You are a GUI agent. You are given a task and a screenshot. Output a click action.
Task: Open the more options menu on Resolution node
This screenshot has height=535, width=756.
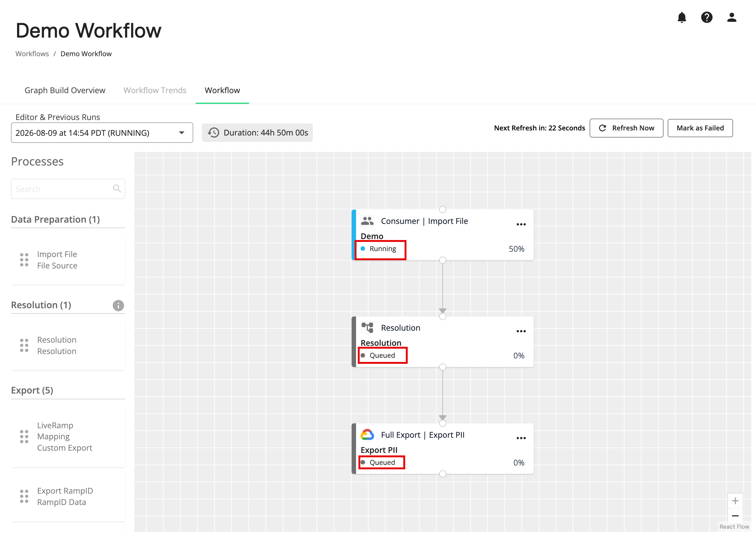521,331
